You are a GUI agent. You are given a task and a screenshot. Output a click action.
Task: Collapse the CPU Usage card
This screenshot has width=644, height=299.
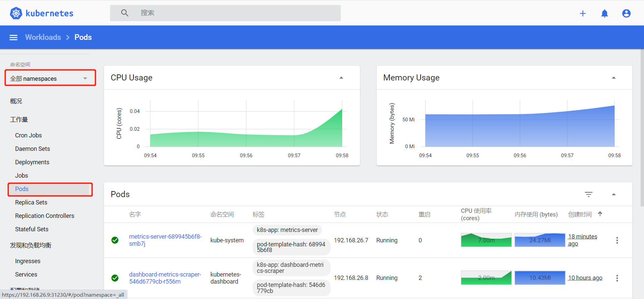tap(341, 78)
